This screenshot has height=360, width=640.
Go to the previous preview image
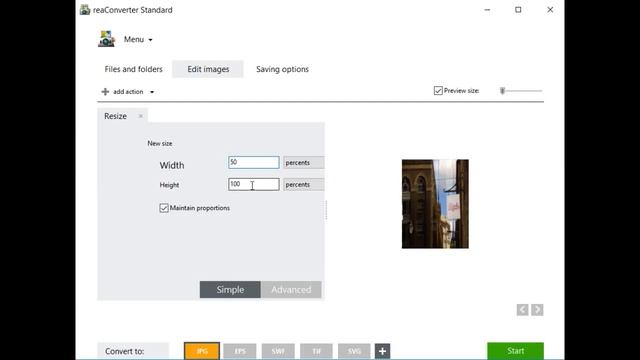pyautogui.click(x=522, y=310)
